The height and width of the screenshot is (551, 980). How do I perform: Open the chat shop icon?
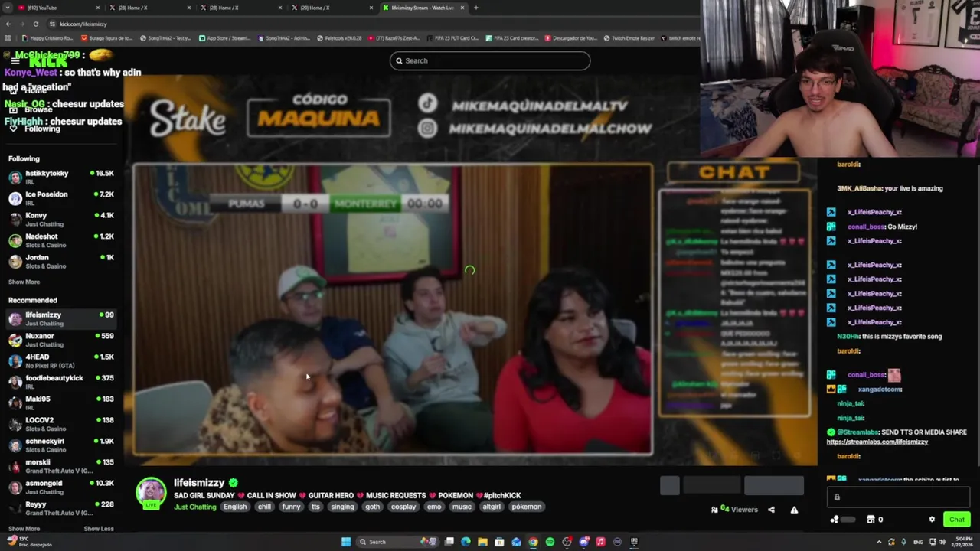tap(871, 520)
